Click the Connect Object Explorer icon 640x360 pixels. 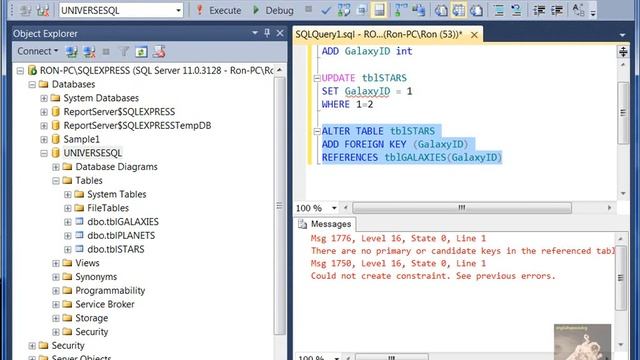[72, 52]
